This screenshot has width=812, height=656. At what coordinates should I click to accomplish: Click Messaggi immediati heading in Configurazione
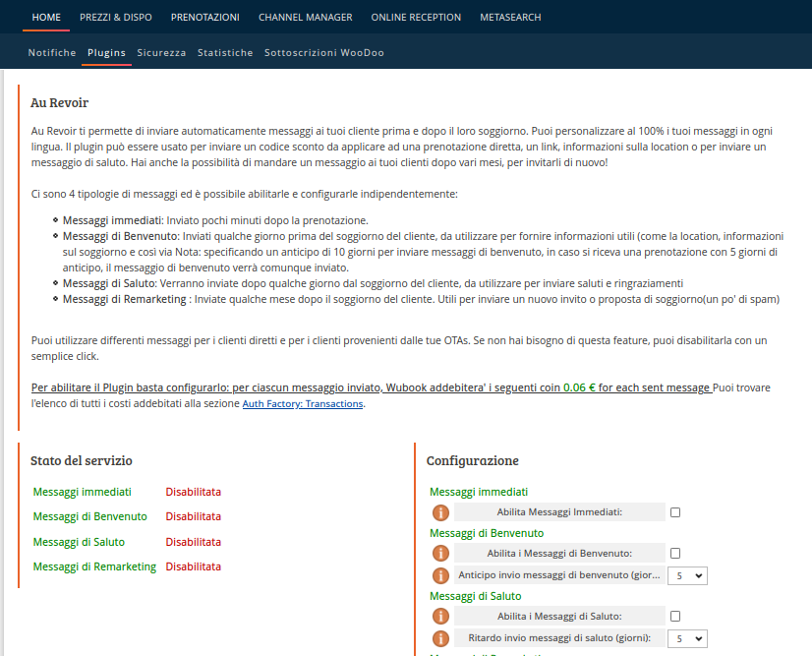coord(479,492)
